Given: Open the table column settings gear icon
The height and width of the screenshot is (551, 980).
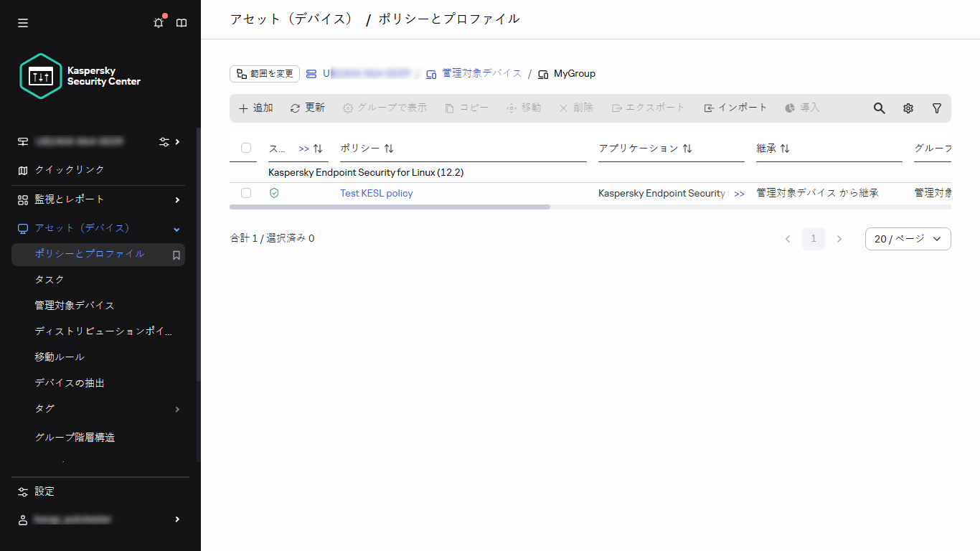Looking at the screenshot, I should 908,108.
